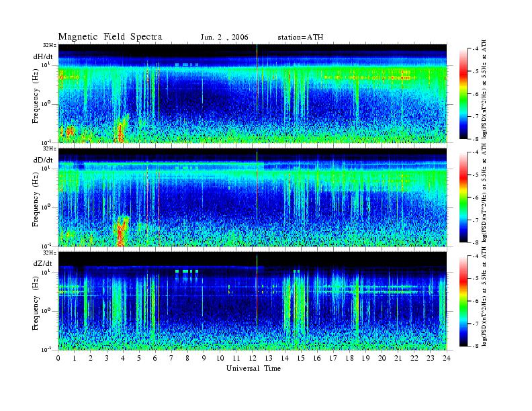Click the color scale bar beside the dD/dt panel

(x=463, y=197)
